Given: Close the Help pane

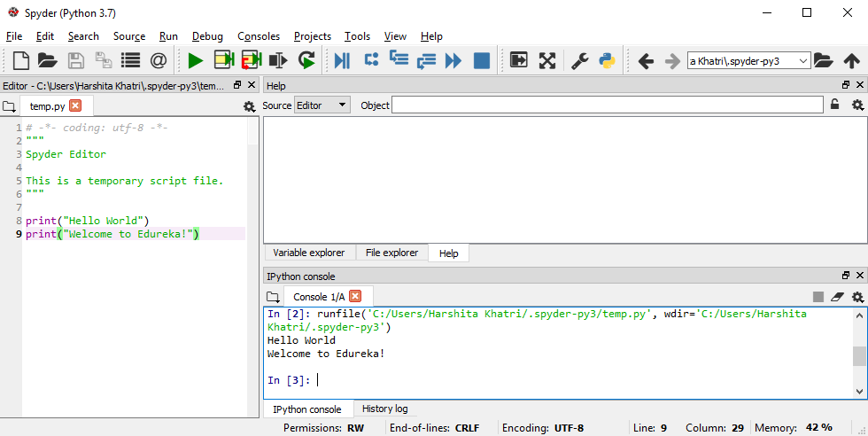Looking at the screenshot, I should click(x=860, y=85).
